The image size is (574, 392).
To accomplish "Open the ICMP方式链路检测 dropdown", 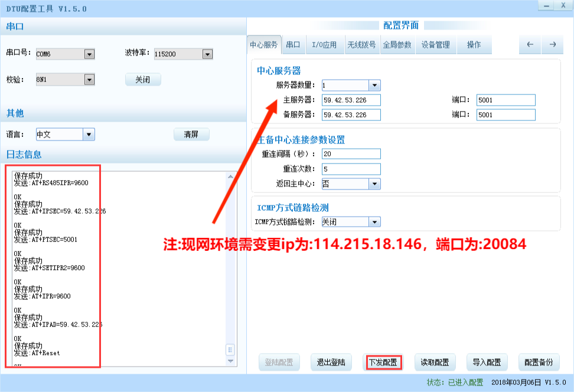I will 374,223.
